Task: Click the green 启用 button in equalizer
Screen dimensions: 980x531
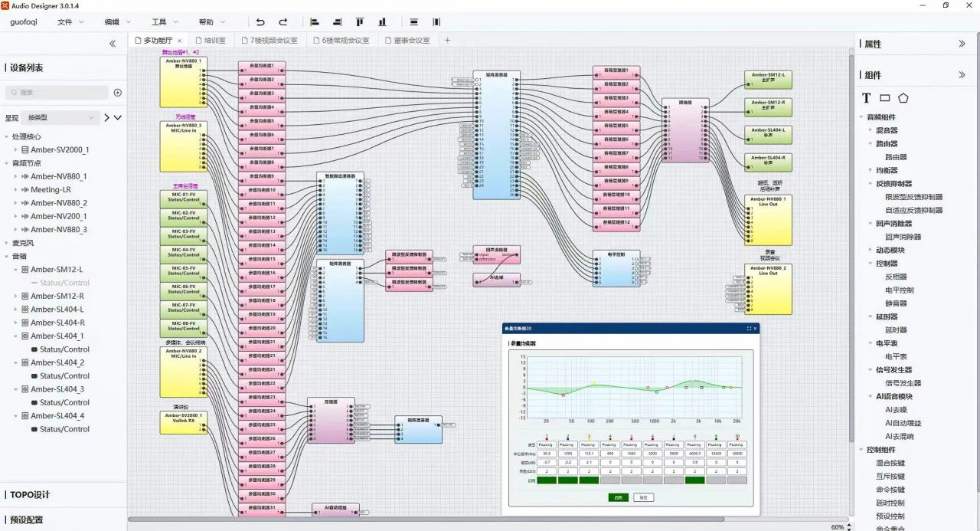Action: [x=618, y=497]
